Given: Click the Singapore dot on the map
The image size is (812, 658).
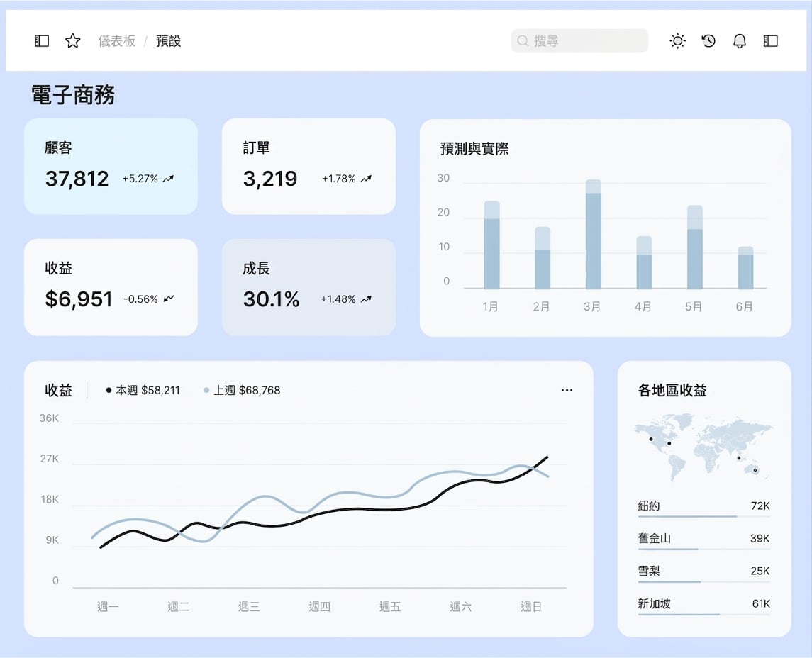Looking at the screenshot, I should click(738, 457).
